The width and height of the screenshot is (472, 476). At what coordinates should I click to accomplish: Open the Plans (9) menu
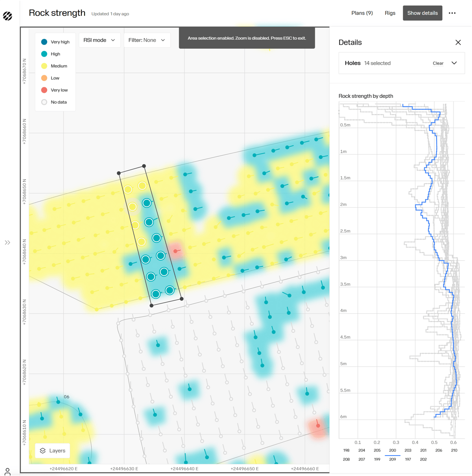(361, 13)
